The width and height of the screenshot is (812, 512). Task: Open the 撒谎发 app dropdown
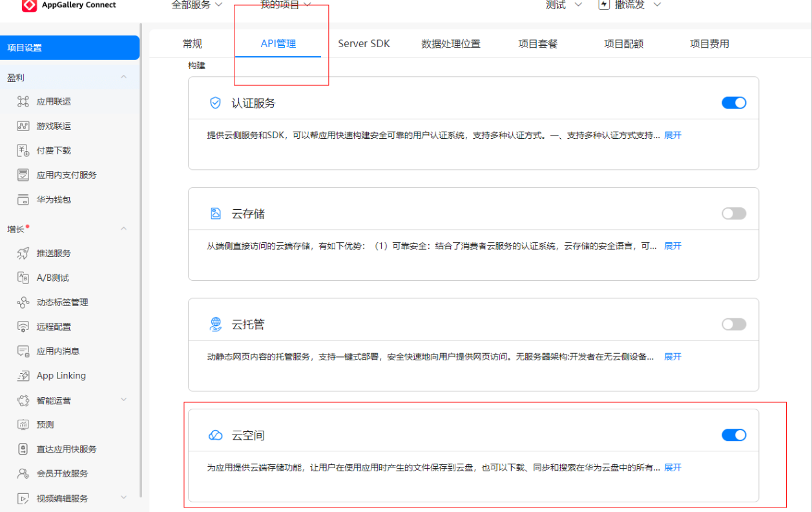coord(638,5)
